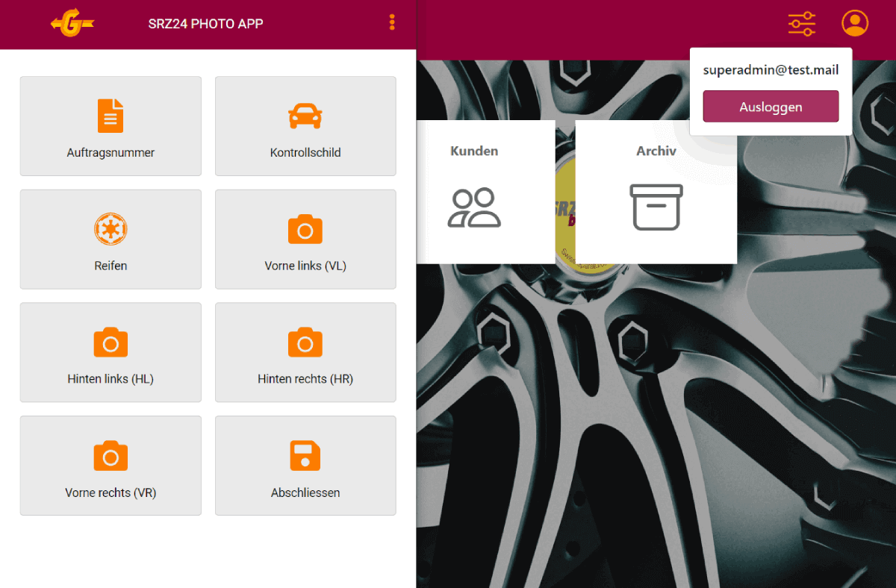The height and width of the screenshot is (588, 896).
Task: Open the three-dot overflow menu
Action: coord(392,23)
